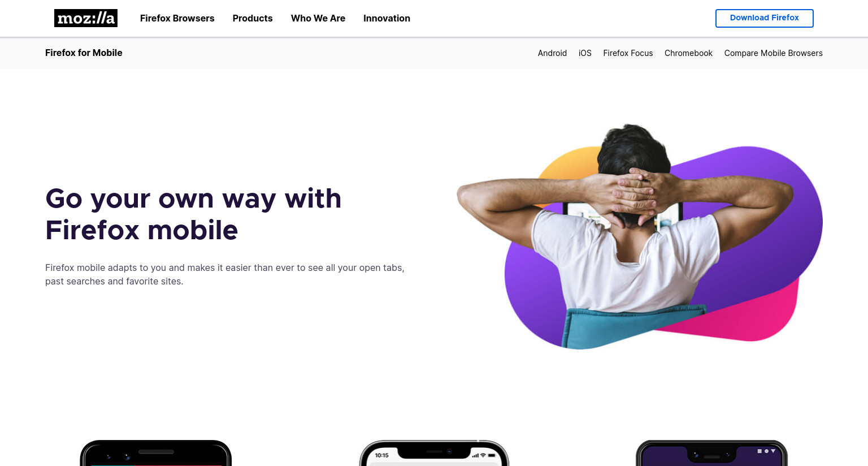
Task: Open the Firefox Focus page link
Action: tap(628, 53)
